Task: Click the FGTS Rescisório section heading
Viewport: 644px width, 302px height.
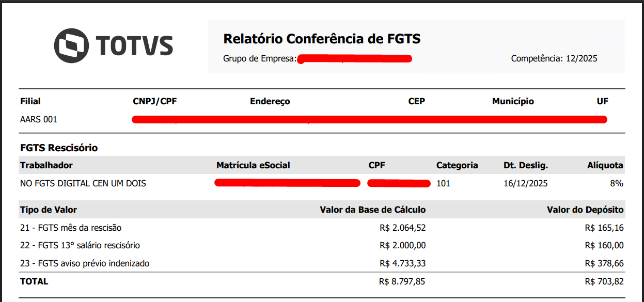Action: 59,148
